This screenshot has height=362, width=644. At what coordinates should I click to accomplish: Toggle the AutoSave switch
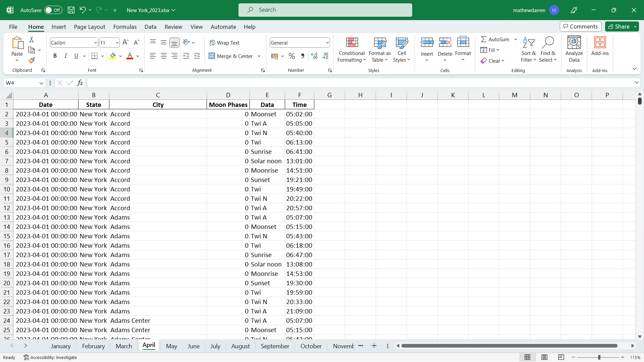[x=53, y=10]
